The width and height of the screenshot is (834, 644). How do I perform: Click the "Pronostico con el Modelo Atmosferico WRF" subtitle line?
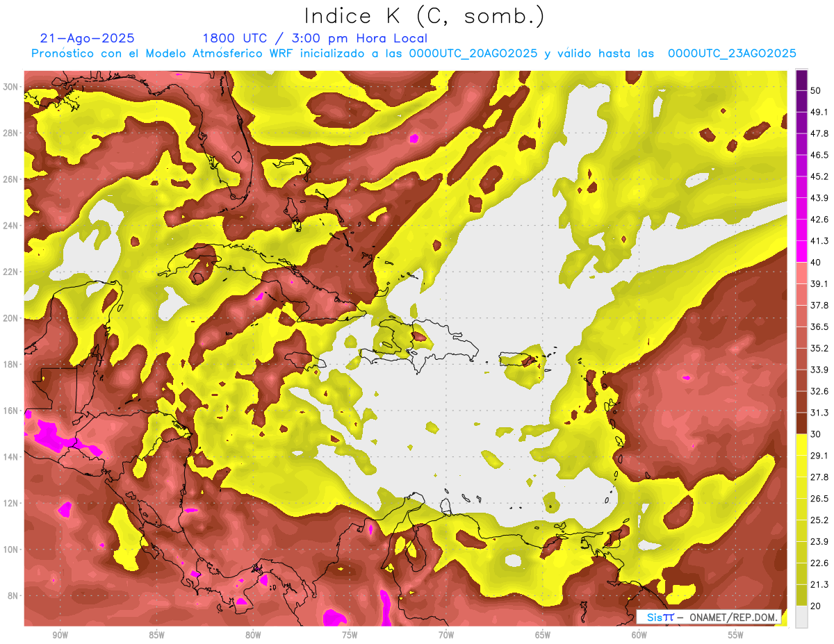(x=414, y=53)
